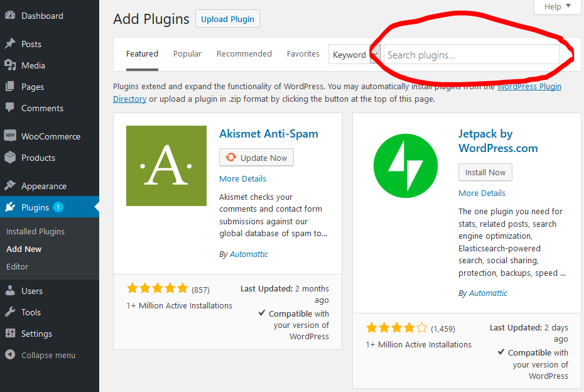Open the Pages menu item

point(50,87)
